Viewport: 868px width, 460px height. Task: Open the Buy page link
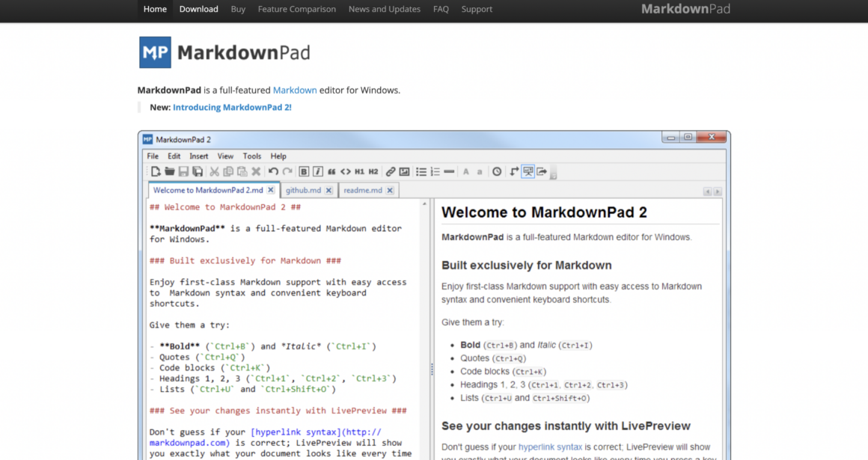[238, 9]
